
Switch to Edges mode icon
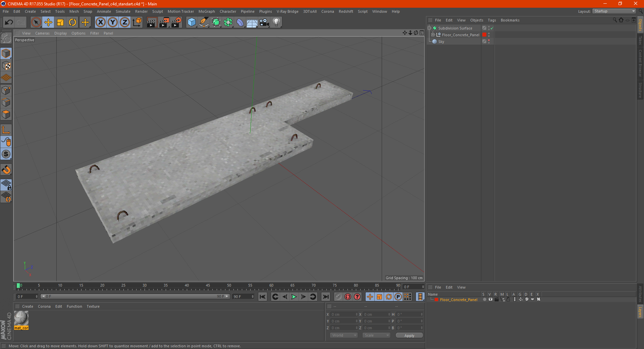click(6, 102)
